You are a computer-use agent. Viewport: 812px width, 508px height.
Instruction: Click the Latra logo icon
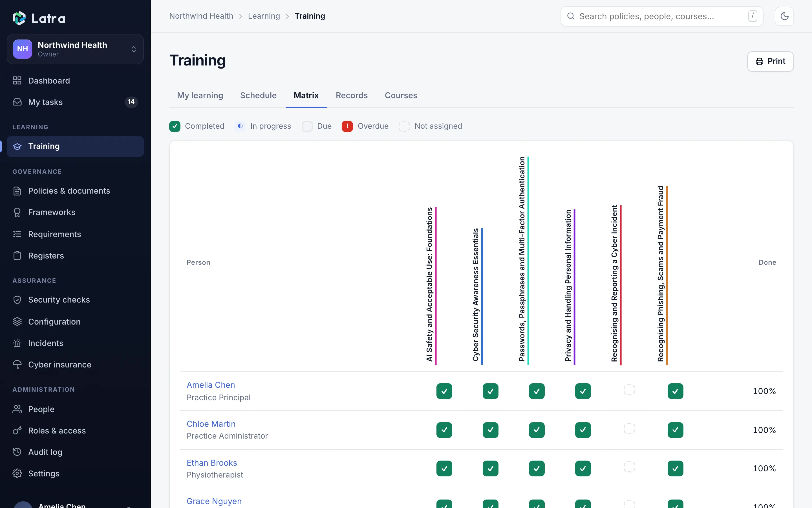19,18
